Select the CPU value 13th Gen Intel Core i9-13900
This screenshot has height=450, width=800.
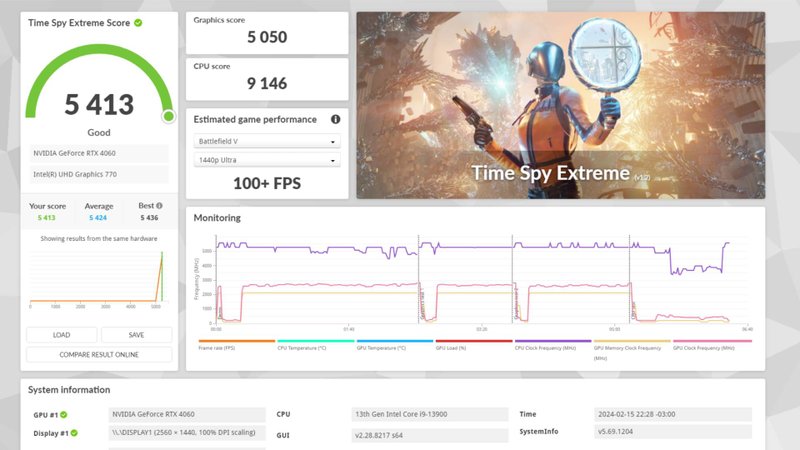click(x=430, y=414)
